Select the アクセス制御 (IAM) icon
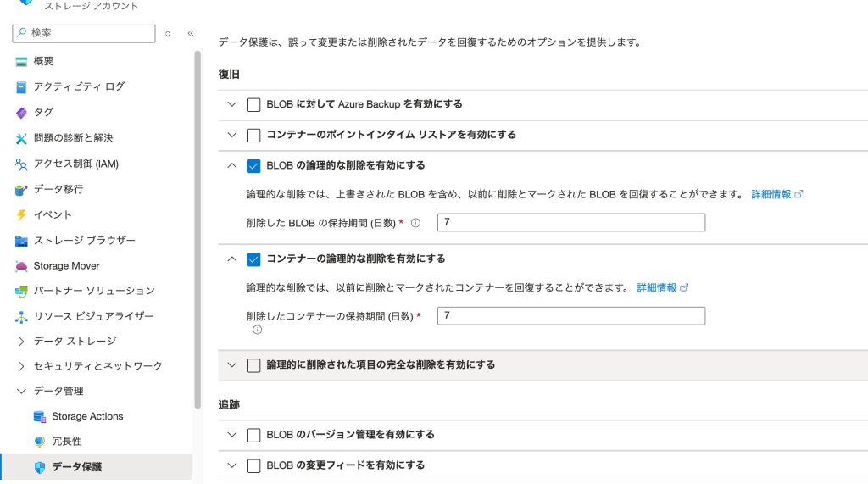868x484 pixels. 21,164
